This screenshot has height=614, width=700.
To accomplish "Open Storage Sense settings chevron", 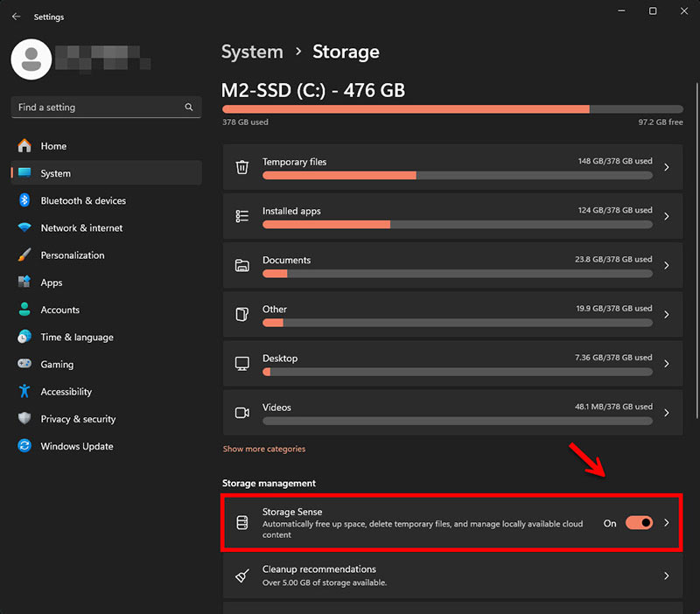I will click(x=667, y=522).
